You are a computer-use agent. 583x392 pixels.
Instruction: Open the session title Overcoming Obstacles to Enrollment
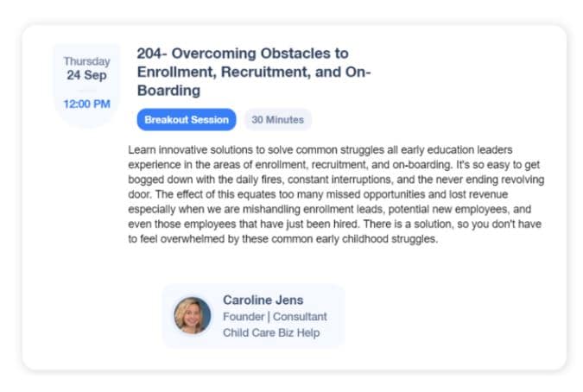click(254, 72)
